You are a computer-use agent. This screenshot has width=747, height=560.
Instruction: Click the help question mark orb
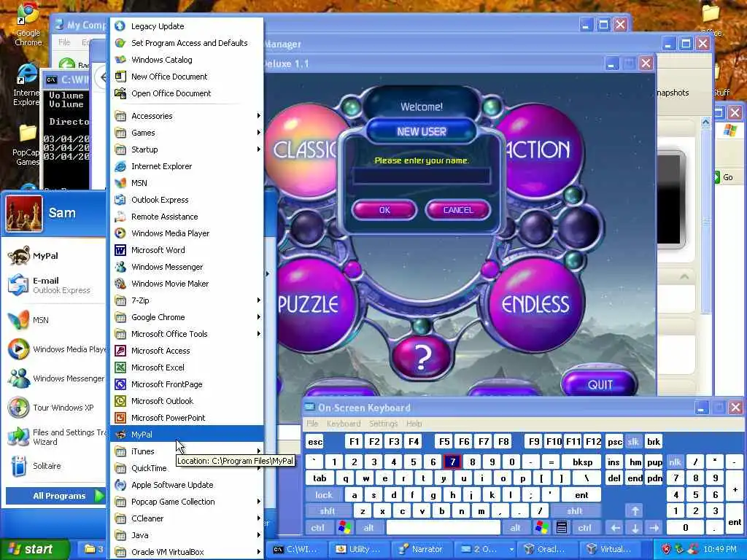(x=422, y=357)
